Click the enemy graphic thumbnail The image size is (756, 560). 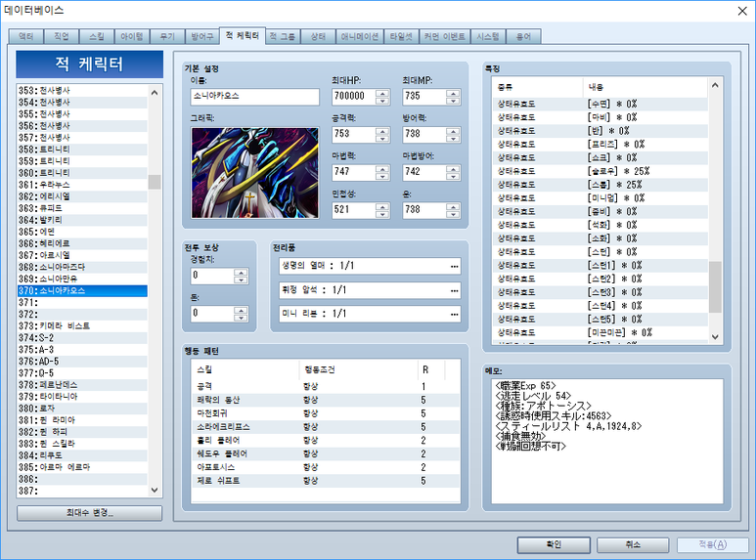tap(254, 173)
